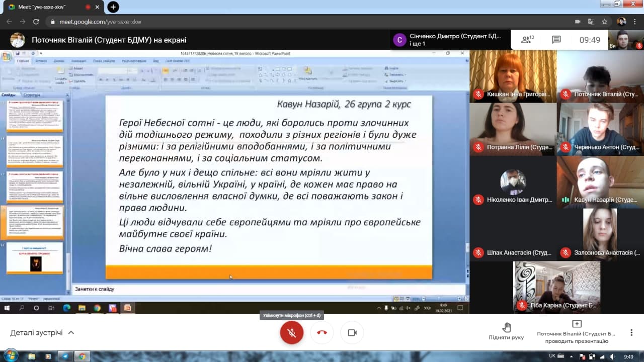This screenshot has height=362, width=644.
Task: Open Google Translate icon in address bar
Action: coord(591,22)
